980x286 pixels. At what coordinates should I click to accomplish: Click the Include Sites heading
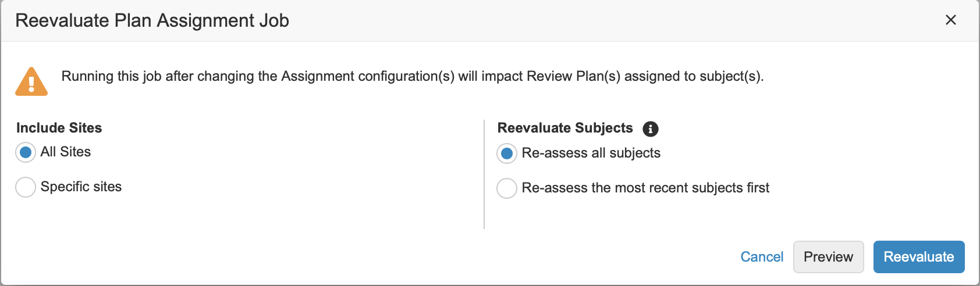pyautogui.click(x=59, y=128)
